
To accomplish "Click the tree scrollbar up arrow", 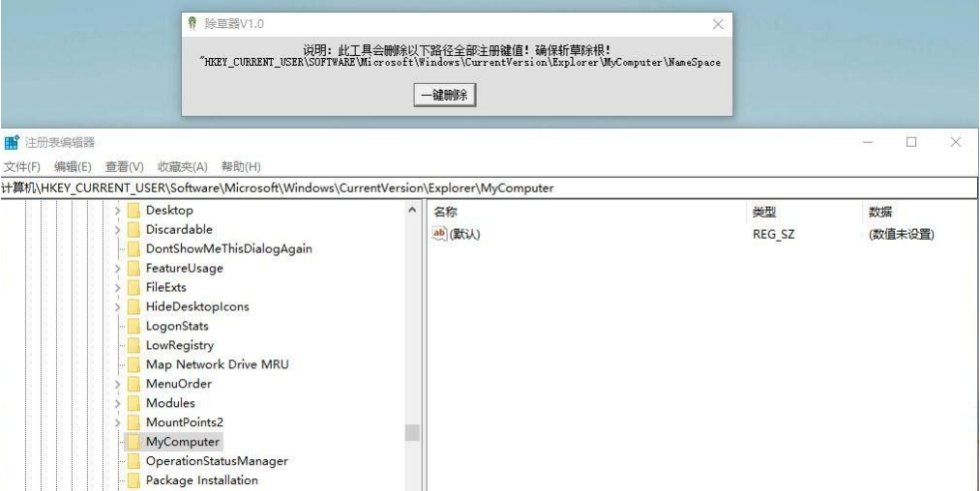I will pyautogui.click(x=412, y=211).
